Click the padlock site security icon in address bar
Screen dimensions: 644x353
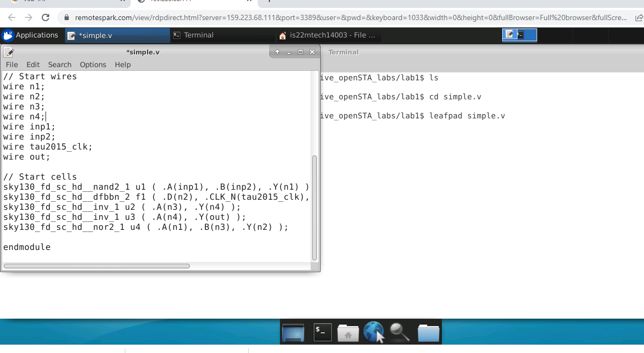pos(66,17)
